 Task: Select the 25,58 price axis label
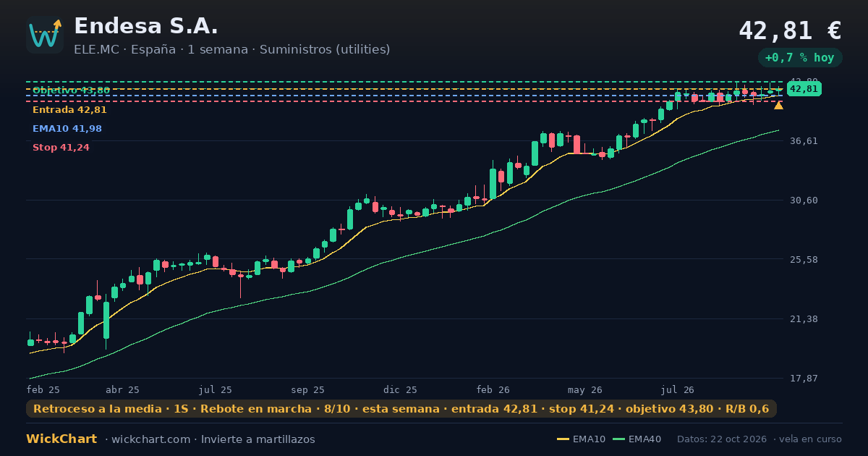pyautogui.click(x=804, y=260)
